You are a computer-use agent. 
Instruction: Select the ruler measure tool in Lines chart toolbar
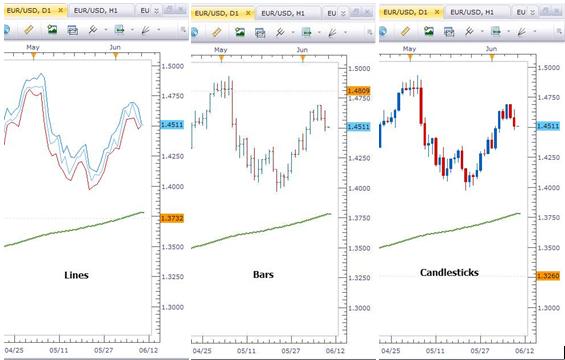pyautogui.click(x=28, y=30)
